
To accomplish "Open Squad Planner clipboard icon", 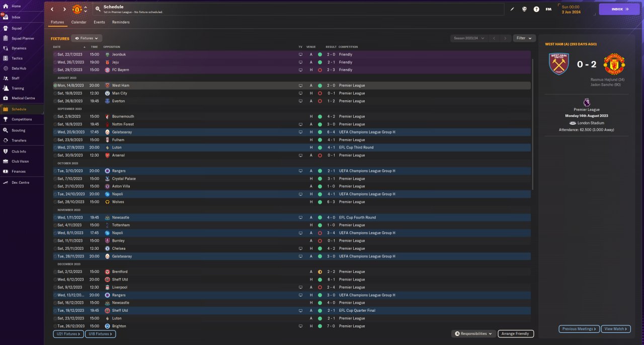I will click(x=6, y=38).
